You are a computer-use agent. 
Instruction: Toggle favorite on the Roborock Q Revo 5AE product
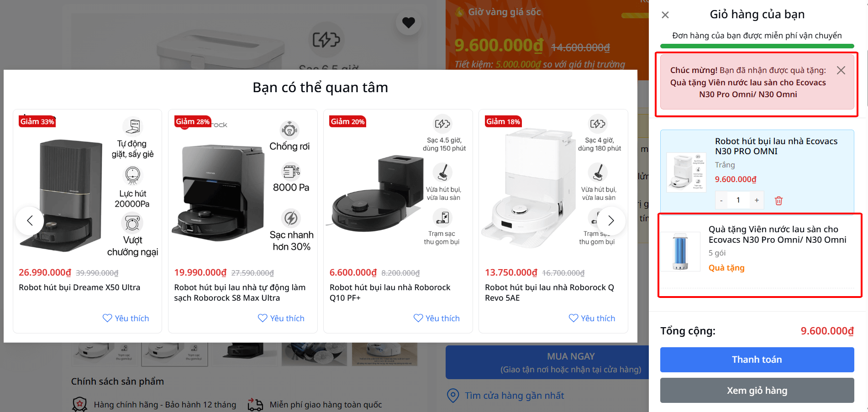(x=591, y=318)
